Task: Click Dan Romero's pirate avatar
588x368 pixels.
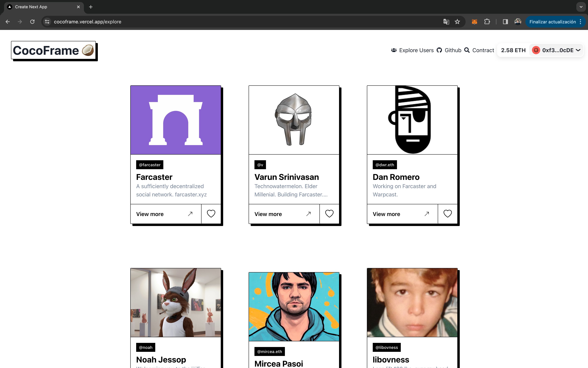Action: [x=412, y=120]
